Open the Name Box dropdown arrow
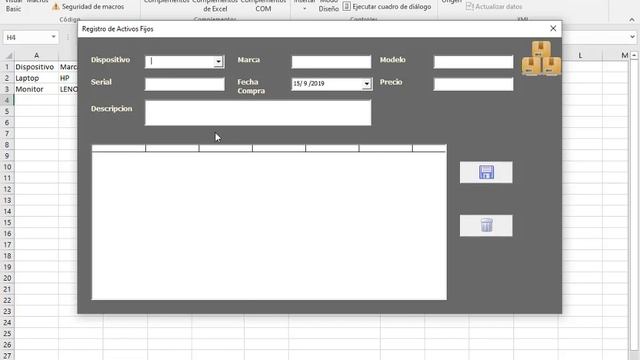Screen dimensions: 640x360 (x=53, y=37)
